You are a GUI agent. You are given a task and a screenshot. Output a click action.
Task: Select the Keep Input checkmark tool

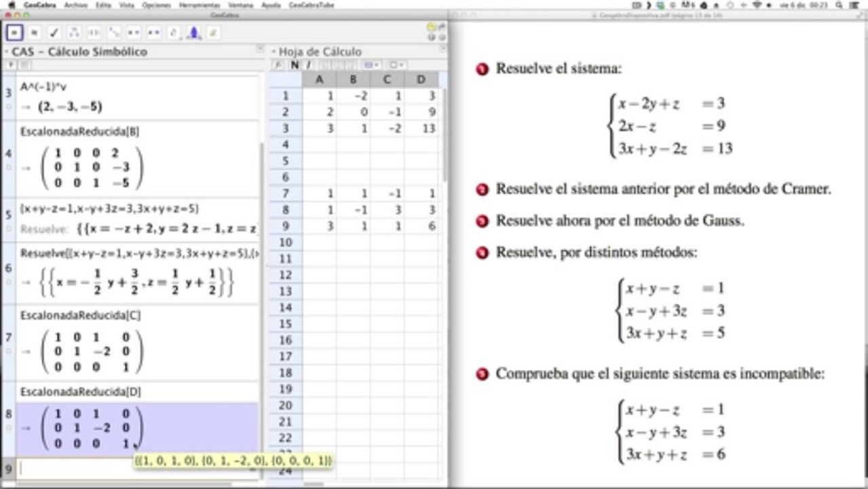pos(54,33)
